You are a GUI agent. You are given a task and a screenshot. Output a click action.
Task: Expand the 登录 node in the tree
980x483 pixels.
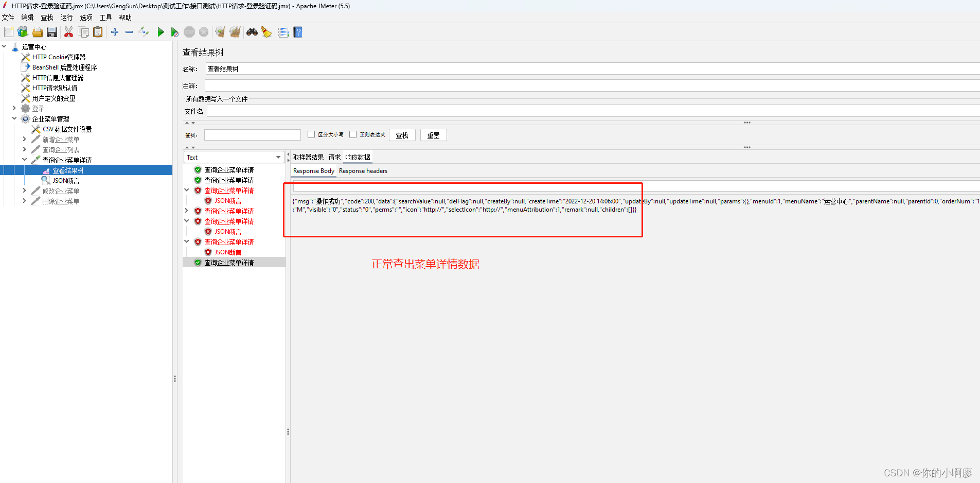[x=14, y=108]
